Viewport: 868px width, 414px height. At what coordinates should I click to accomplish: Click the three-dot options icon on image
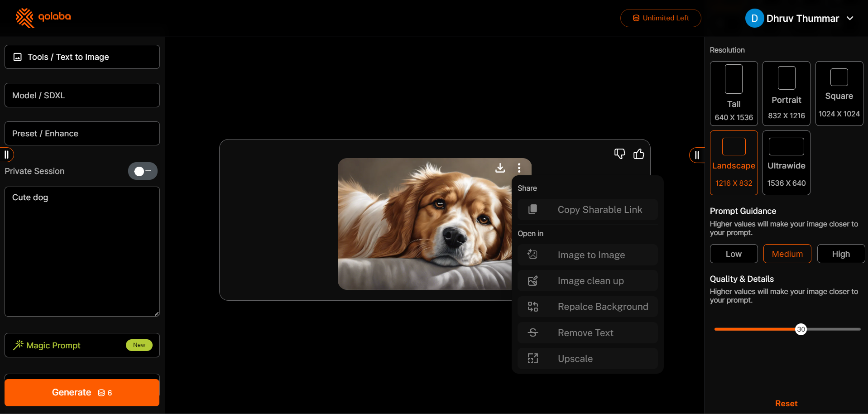(x=519, y=168)
